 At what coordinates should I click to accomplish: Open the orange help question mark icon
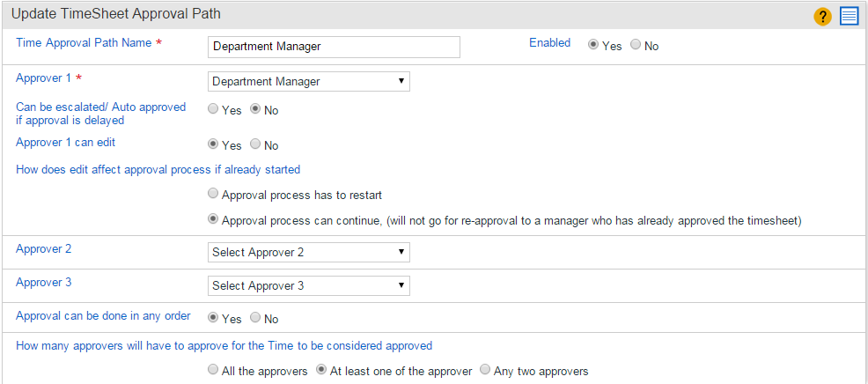[x=822, y=18]
